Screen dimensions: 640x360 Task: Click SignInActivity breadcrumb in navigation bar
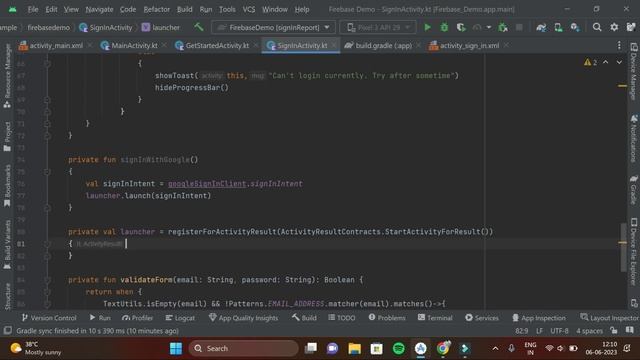click(106, 27)
